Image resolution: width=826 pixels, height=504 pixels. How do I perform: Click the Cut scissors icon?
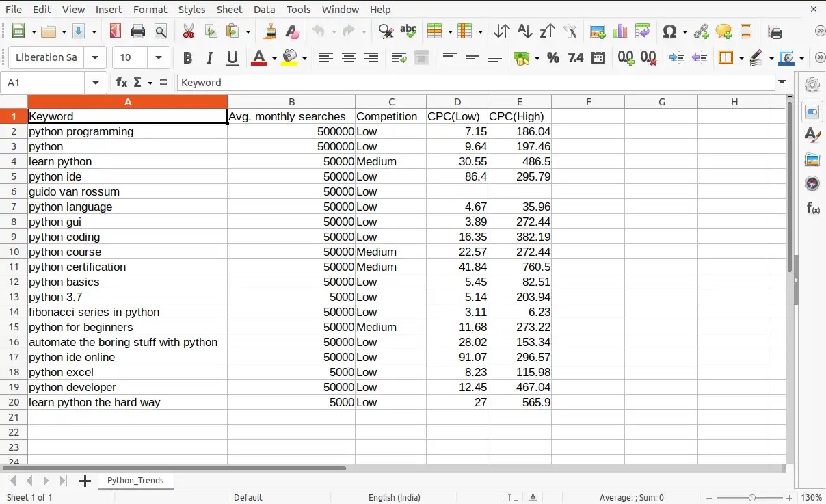189,31
